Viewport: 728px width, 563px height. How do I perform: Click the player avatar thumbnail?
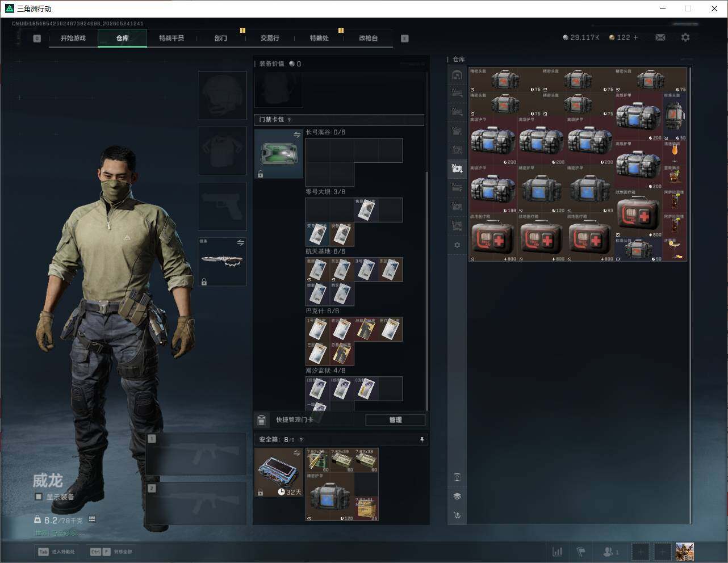click(685, 552)
